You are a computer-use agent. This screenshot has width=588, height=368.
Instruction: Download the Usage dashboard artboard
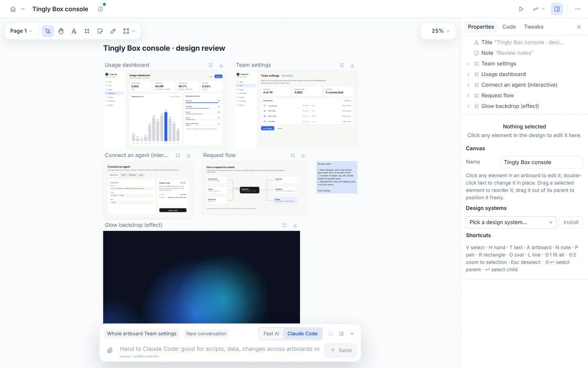click(221, 65)
